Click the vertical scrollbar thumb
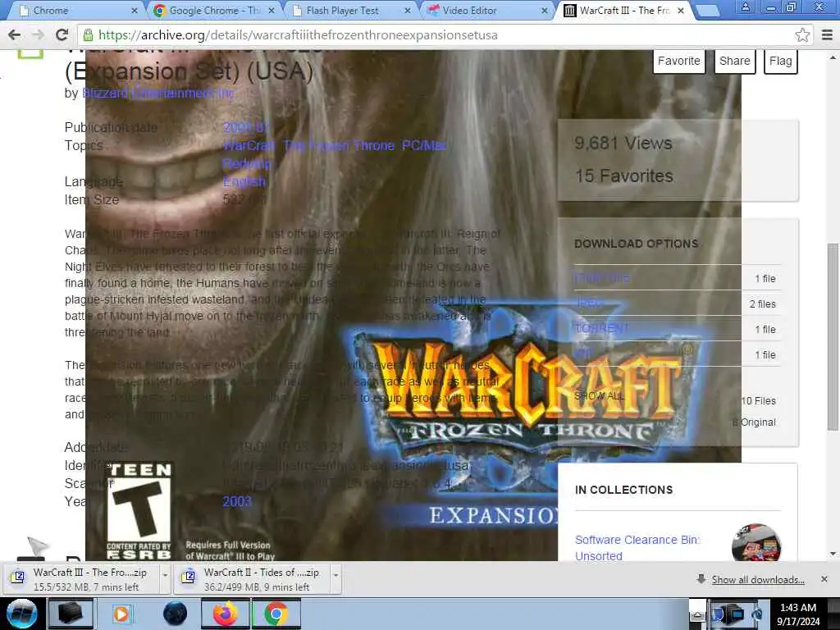Viewport: 840px width, 630px height. pos(833,336)
